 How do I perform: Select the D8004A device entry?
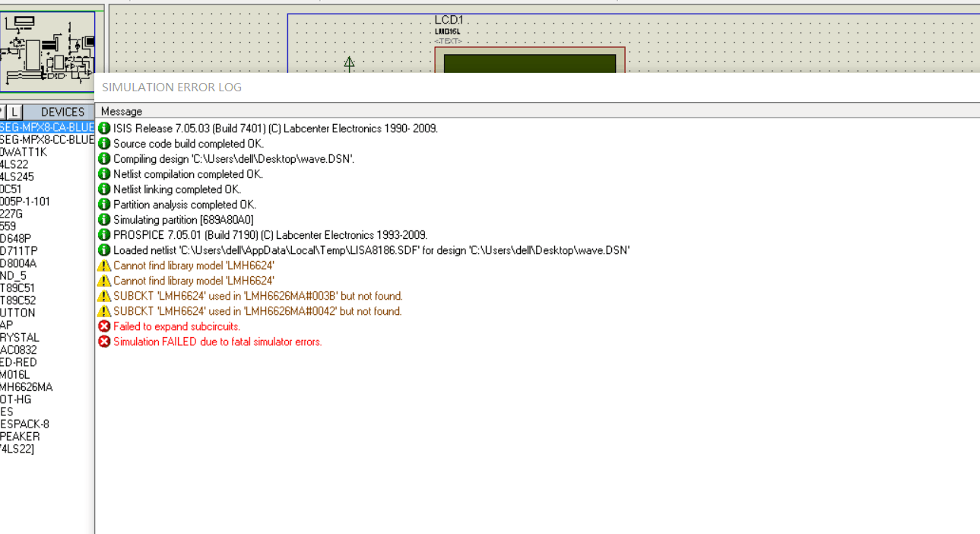pos(18,263)
